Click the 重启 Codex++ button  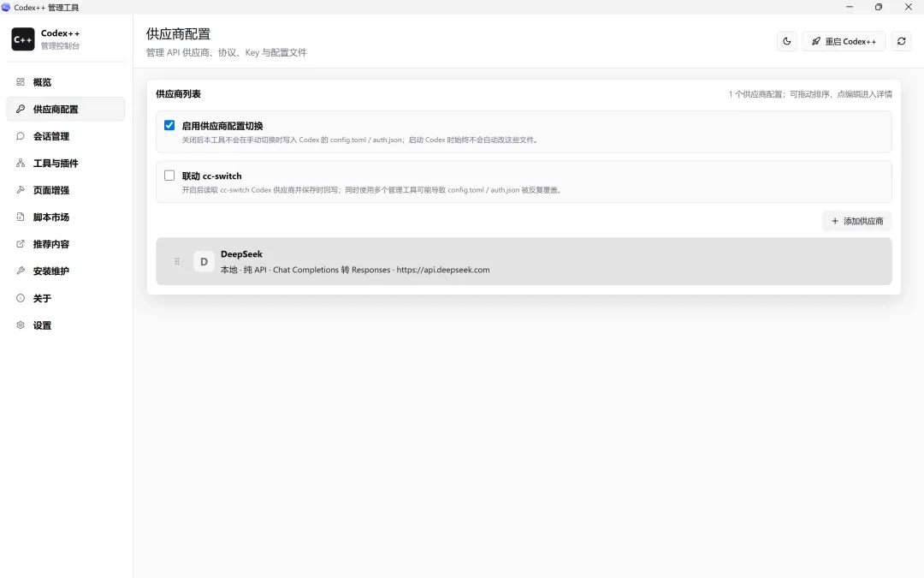click(844, 41)
